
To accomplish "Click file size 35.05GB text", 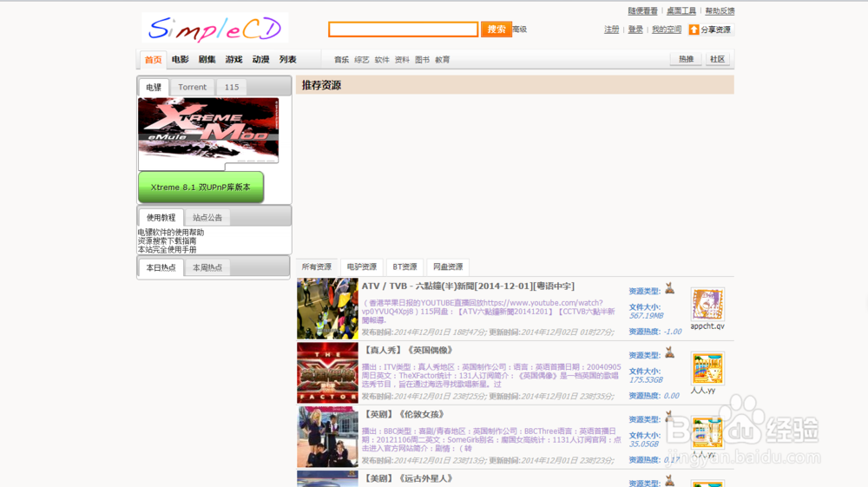I will (643, 444).
